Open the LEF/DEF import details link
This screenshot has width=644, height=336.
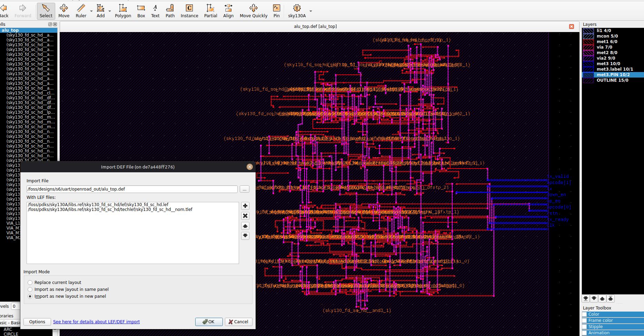coord(96,322)
